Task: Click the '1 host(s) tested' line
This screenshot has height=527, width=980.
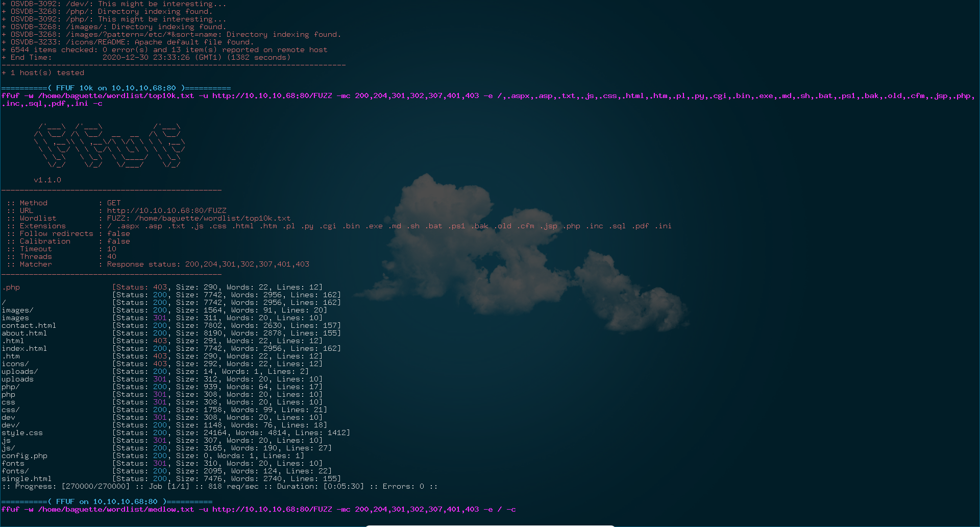Action: tap(43, 73)
